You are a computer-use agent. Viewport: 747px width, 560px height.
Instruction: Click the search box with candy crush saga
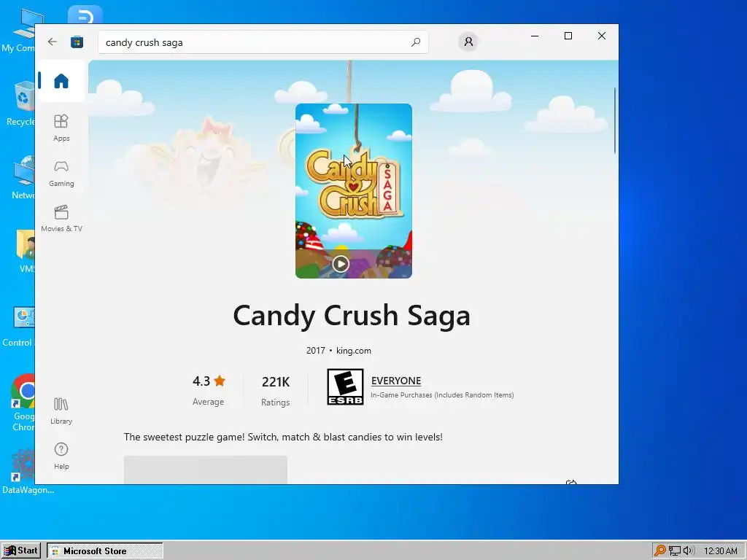(263, 42)
